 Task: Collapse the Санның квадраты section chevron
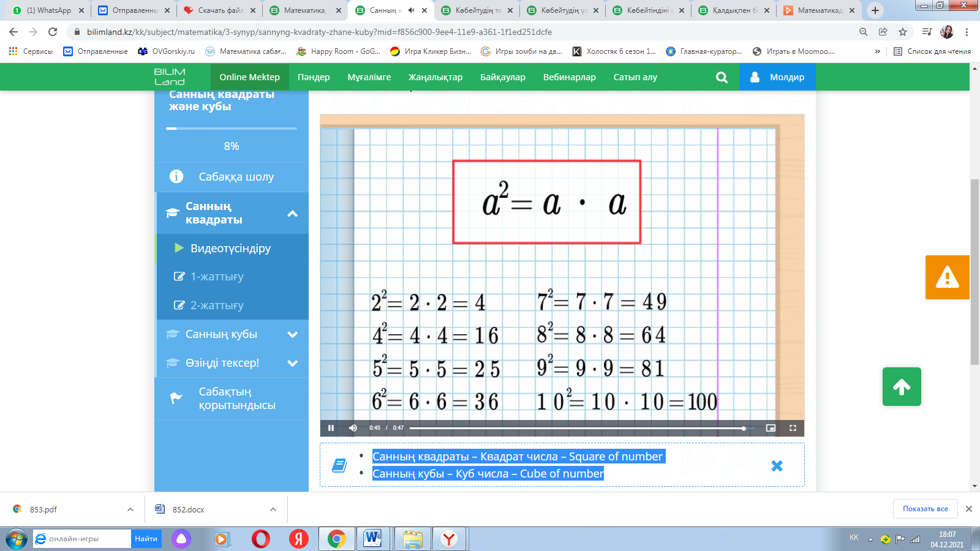pyautogui.click(x=293, y=213)
